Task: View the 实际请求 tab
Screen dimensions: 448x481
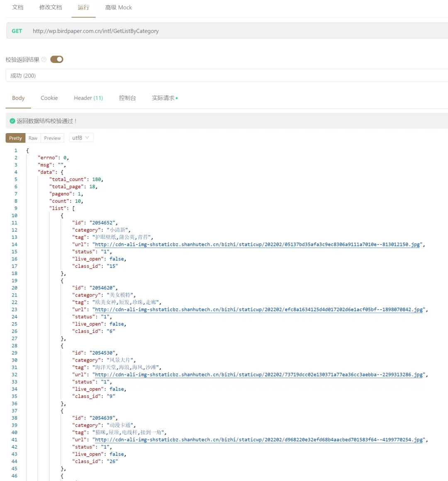Action: [x=163, y=98]
